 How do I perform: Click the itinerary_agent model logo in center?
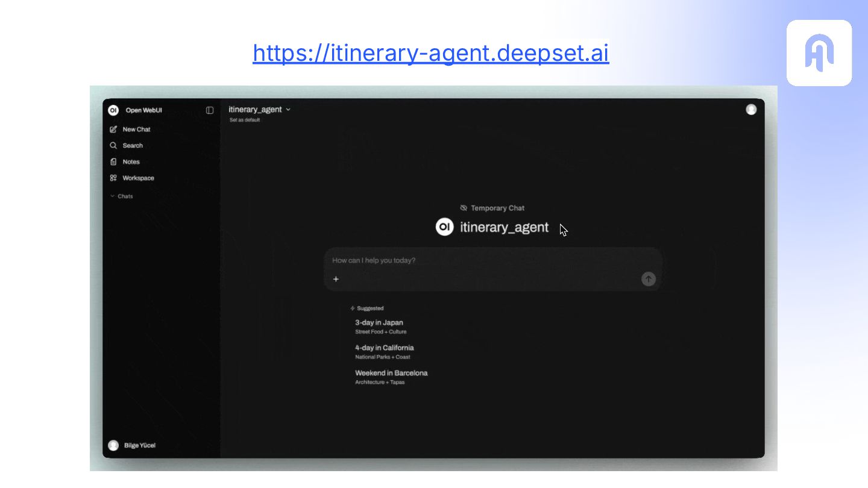[x=444, y=227]
